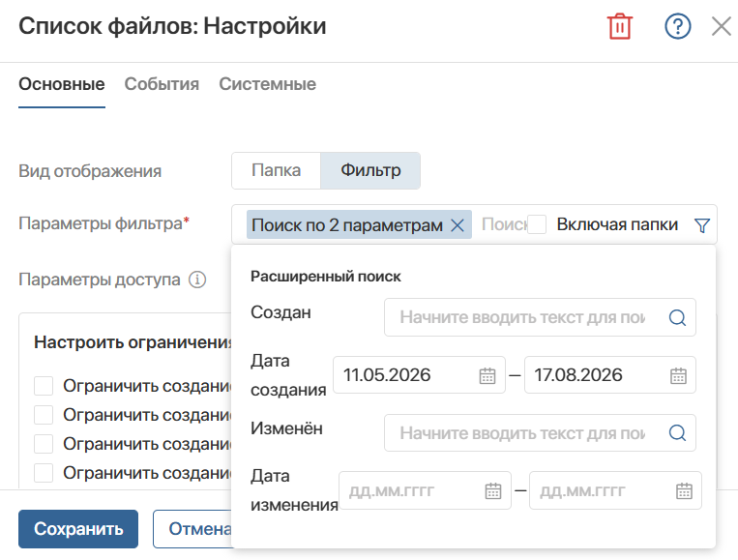Click the info icon near Параметры доступа
The height and width of the screenshot is (560, 738).
pos(197,280)
